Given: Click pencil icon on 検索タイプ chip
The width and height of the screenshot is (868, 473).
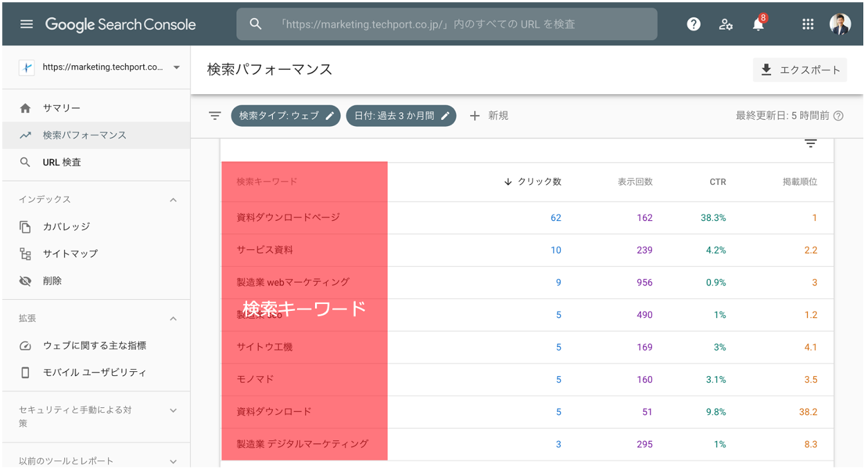Looking at the screenshot, I should [329, 116].
